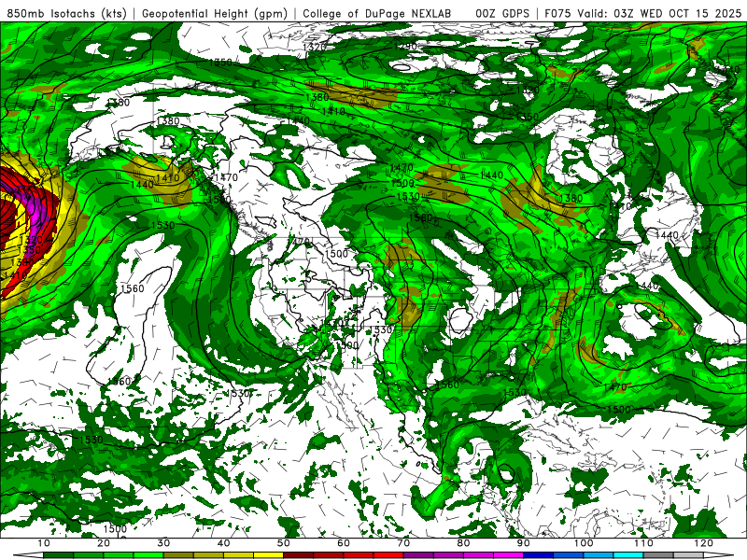Click the '40' color bar label
This screenshot has width=747, height=560.
coord(223,543)
